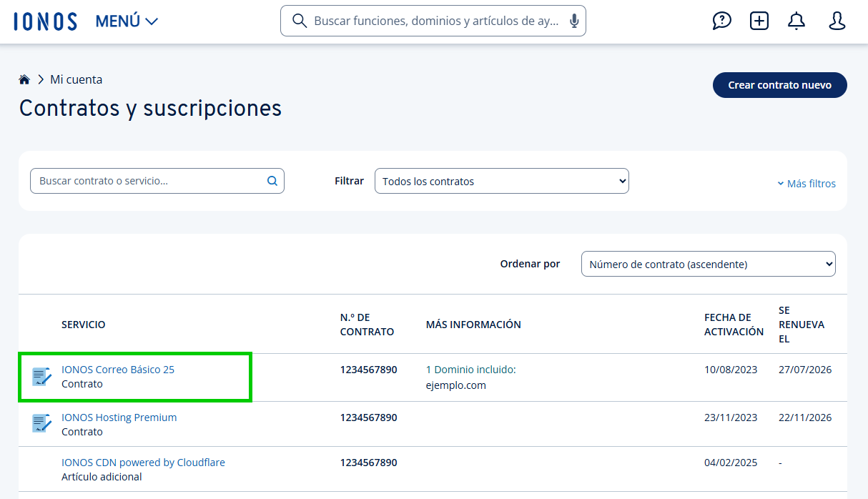
Task: Click the SE RENUEVA EL column header
Action: (802, 325)
